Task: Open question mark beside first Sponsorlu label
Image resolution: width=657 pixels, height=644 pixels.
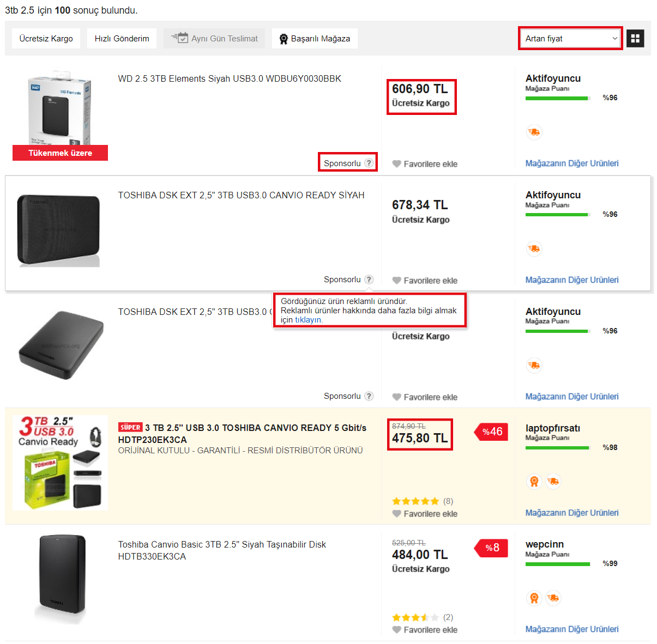Action: 369,163
